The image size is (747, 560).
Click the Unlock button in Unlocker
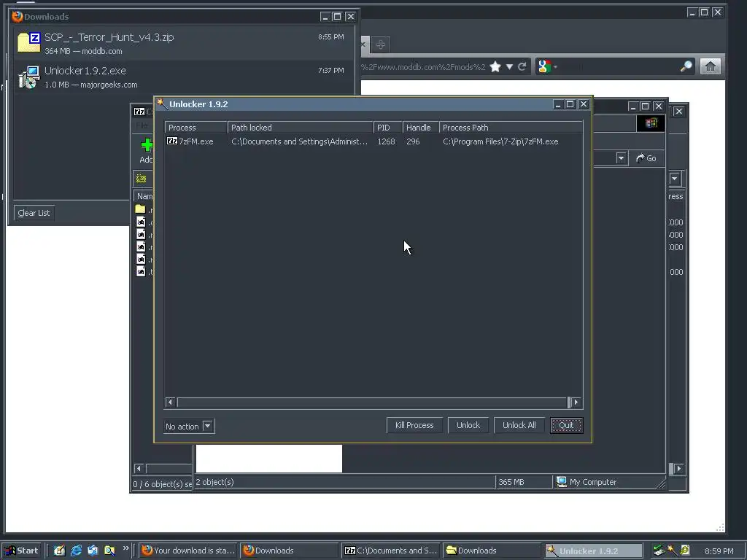[468, 425]
